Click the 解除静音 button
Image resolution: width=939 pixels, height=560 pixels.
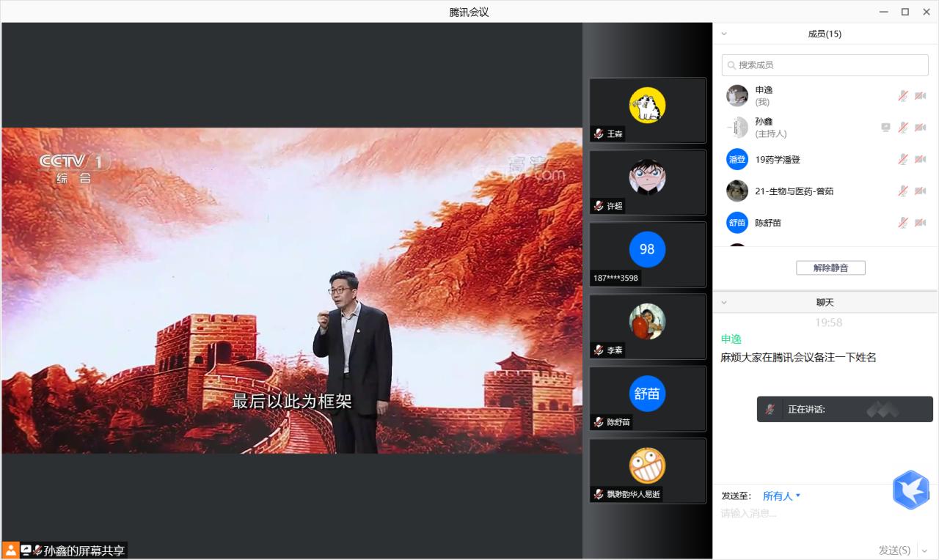tap(830, 268)
